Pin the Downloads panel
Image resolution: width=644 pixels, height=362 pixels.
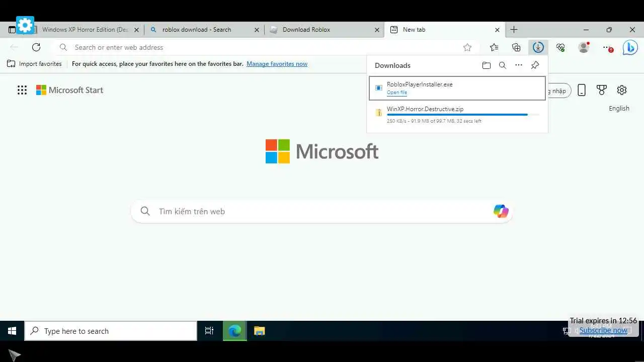[x=535, y=65]
